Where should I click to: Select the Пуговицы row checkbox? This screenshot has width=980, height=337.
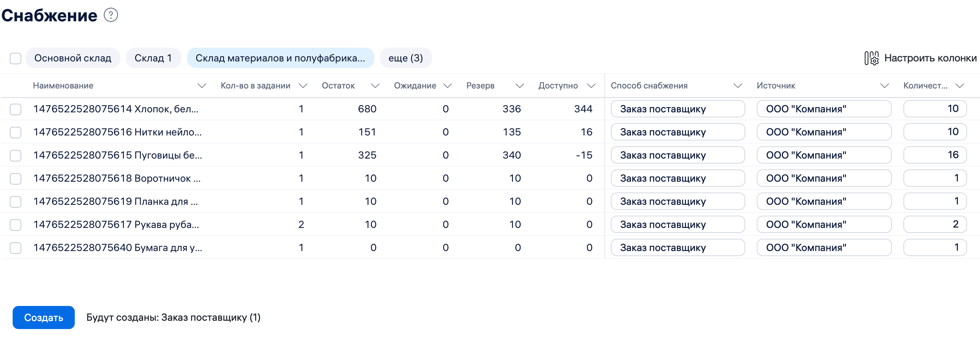[x=16, y=156]
